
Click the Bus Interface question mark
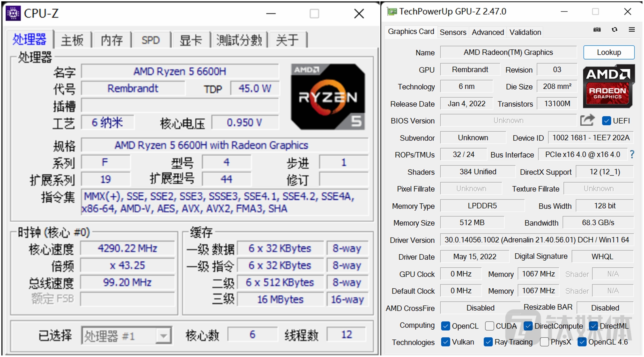[x=632, y=154]
